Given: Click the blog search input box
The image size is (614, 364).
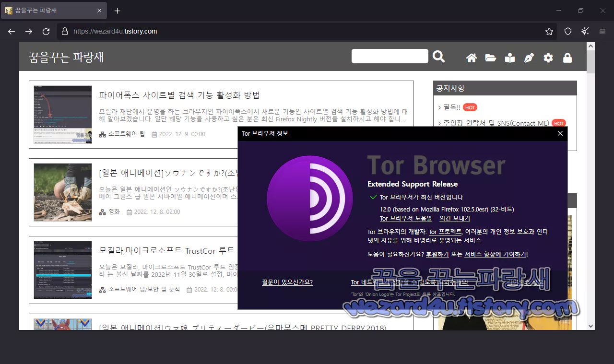Looking at the screenshot, I should [x=390, y=56].
